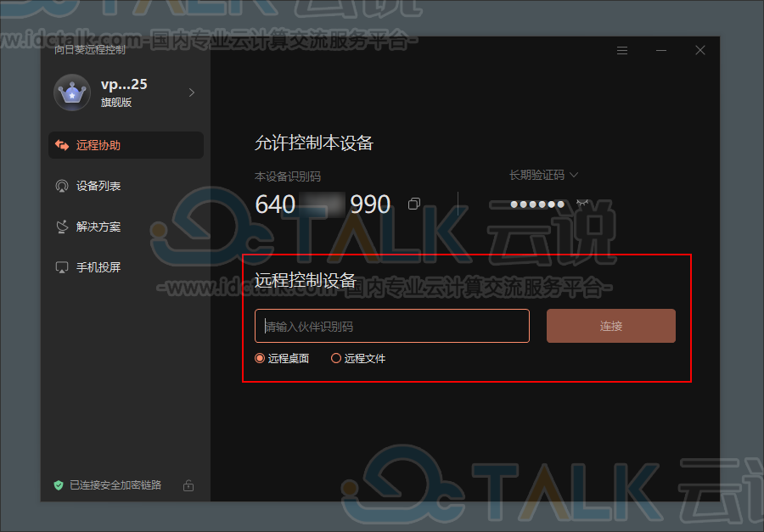Open the 长期验证码 dropdown
764x532 pixels.
[543, 175]
